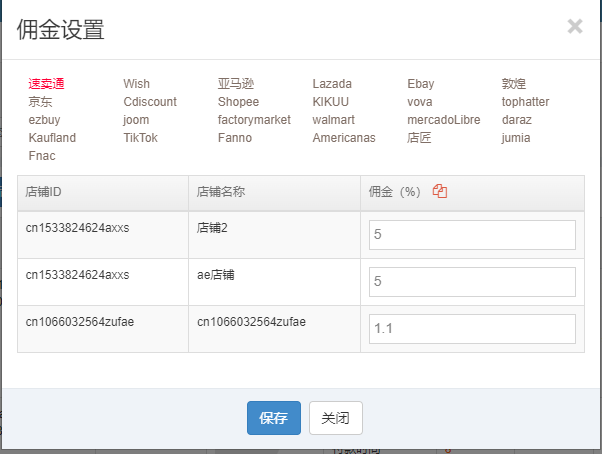602x454 pixels.
Task: Choose the daraz platform
Action: (x=517, y=120)
